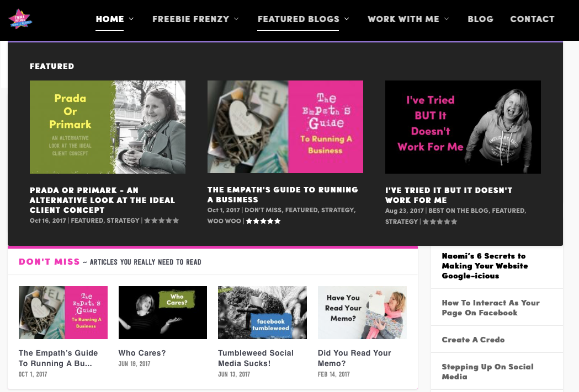Click the Prada Or Primark thumbnail
579x392 pixels.
[108, 127]
